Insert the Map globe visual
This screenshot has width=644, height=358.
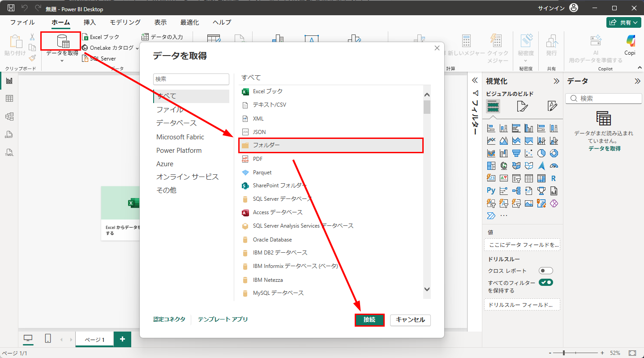(x=504, y=166)
